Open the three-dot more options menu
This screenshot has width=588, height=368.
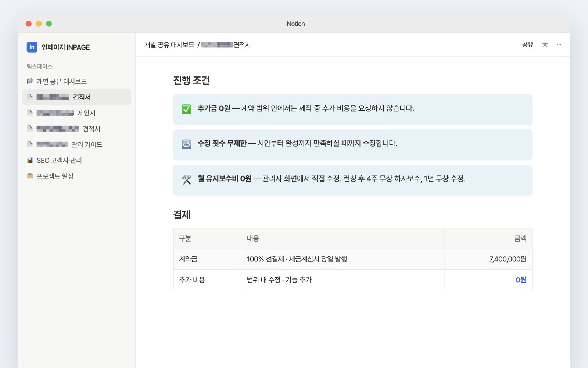(559, 44)
